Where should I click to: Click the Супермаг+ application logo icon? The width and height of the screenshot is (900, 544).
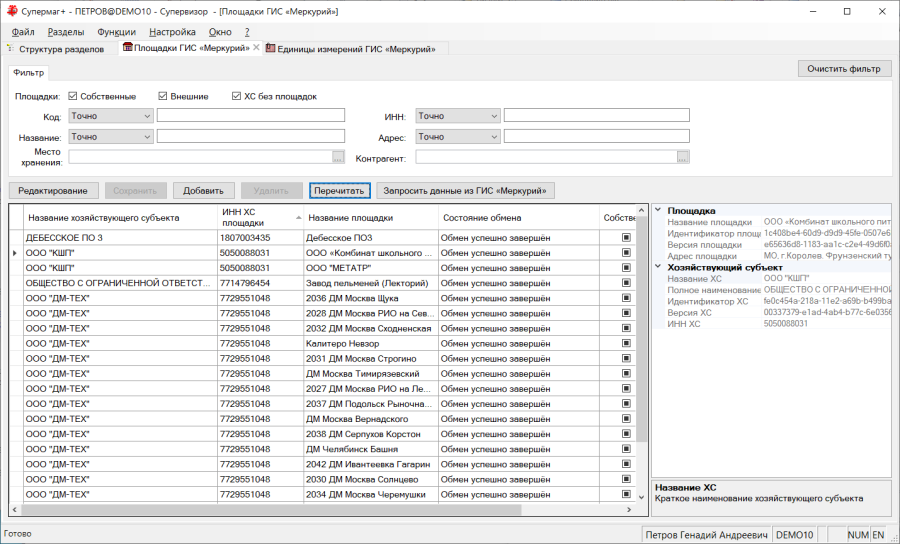(11, 11)
